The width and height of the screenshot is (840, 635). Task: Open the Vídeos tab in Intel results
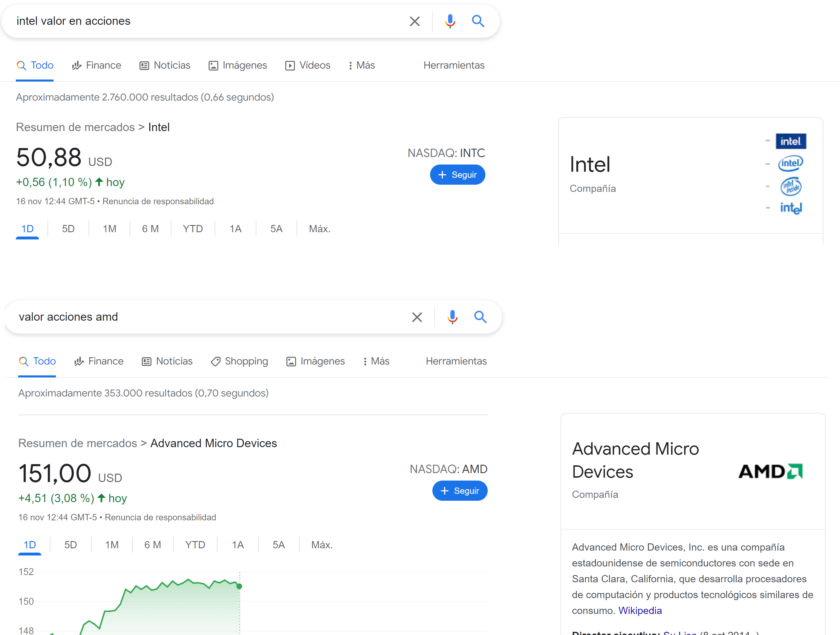coord(308,65)
